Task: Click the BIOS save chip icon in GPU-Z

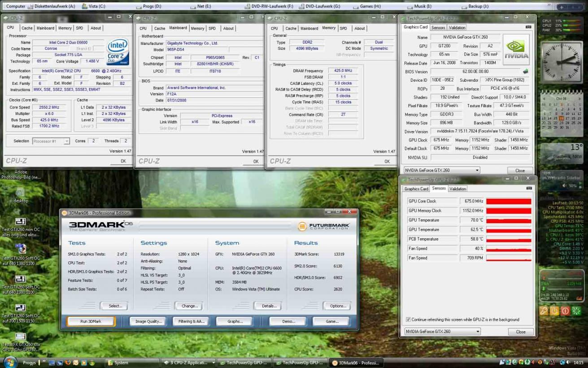Action: pos(526,71)
